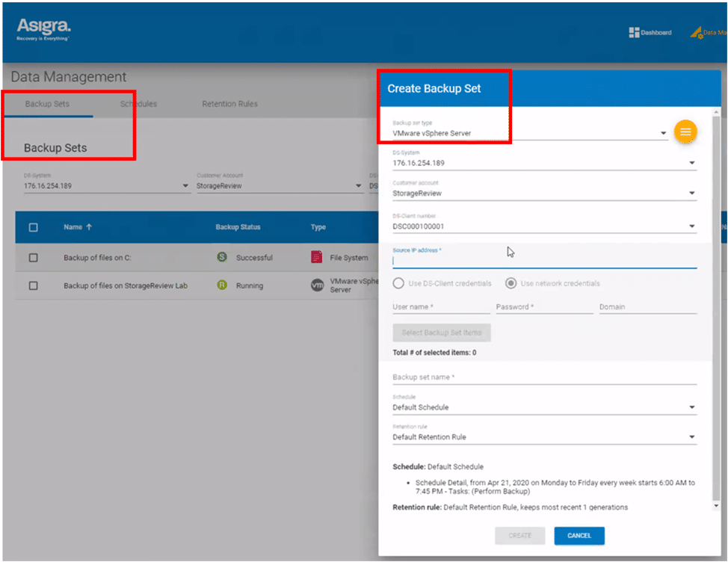Viewport: 728px width, 562px height.
Task: Click the Asigra logo
Action: [43, 29]
